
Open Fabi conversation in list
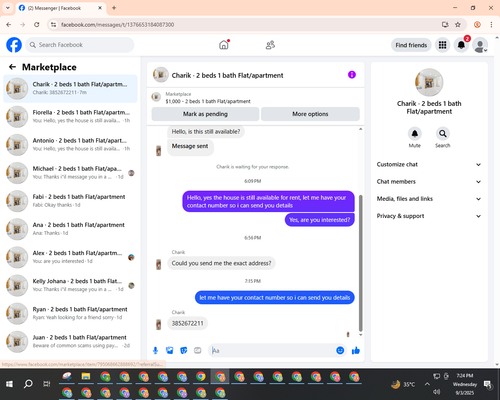pyautogui.click(x=70, y=201)
